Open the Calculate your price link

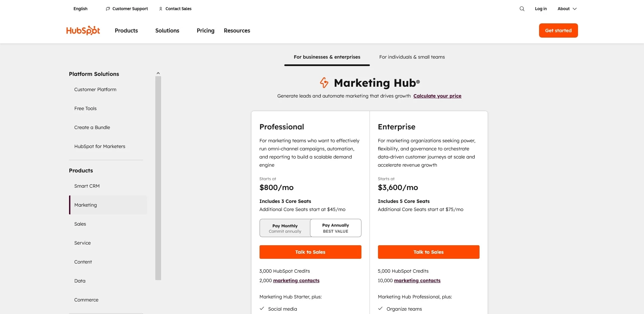437,96
